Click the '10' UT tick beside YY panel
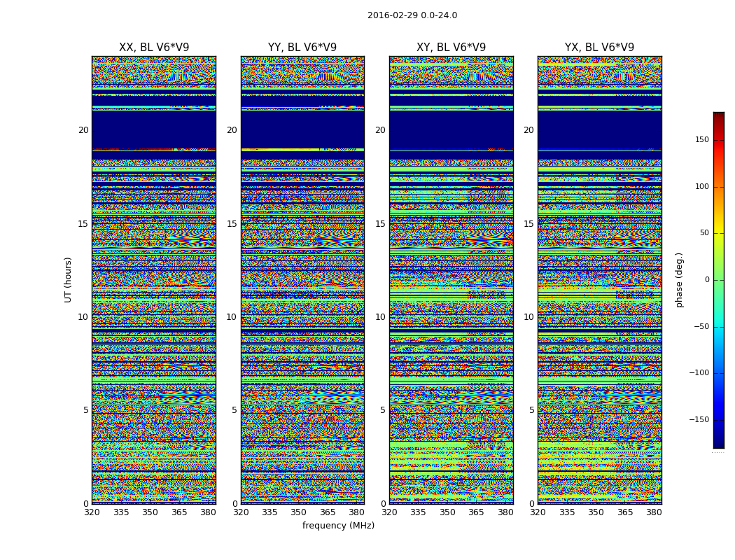Screen dimensions: 735x560 pos(232,317)
